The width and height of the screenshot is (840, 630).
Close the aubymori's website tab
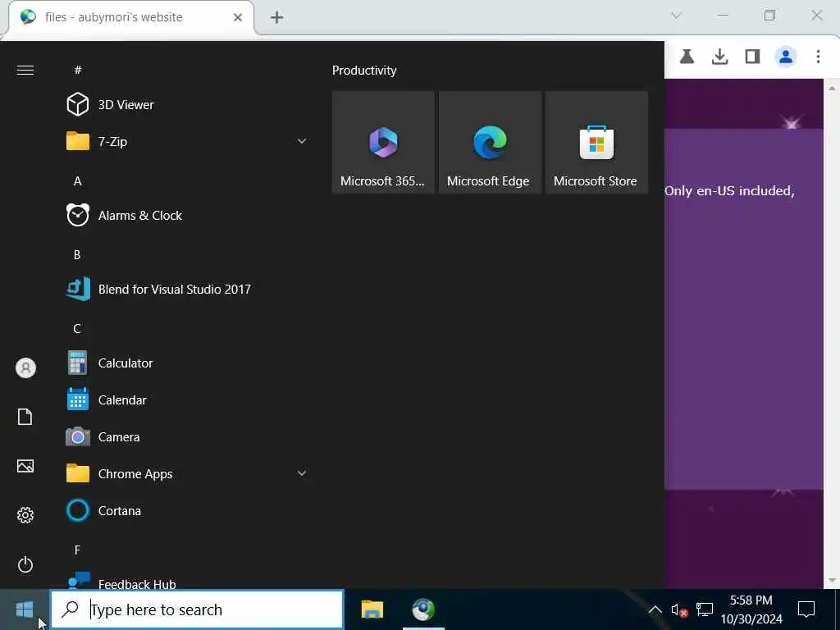pyautogui.click(x=238, y=18)
